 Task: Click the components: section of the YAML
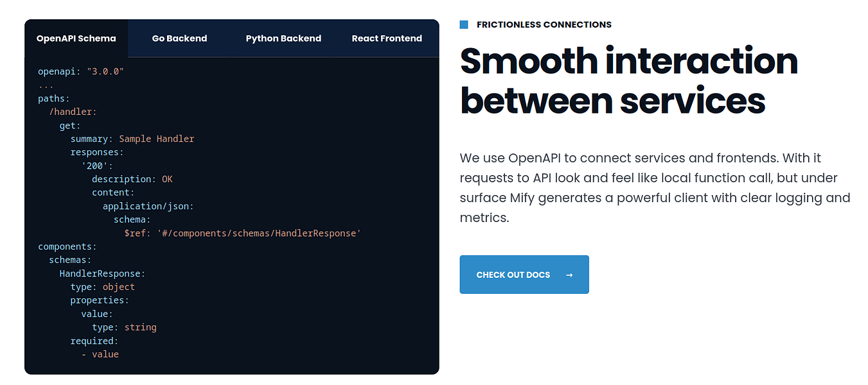(67, 246)
